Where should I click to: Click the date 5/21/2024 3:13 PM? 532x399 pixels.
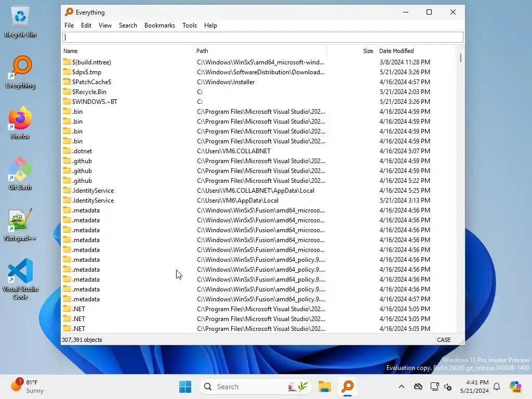point(405,200)
